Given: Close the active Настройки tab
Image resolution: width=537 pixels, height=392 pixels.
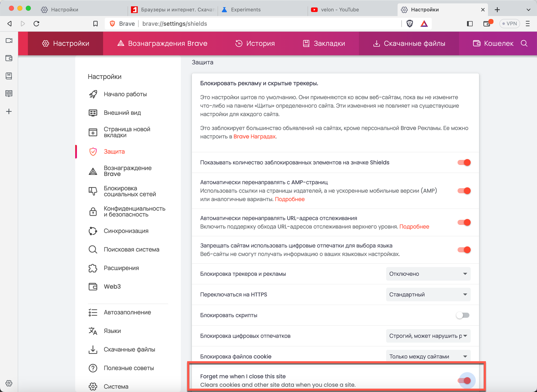Looking at the screenshot, I should tap(483, 10).
